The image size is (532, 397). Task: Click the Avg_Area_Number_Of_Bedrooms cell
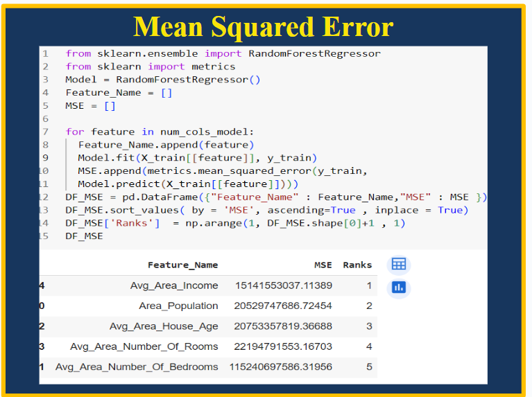(x=137, y=367)
